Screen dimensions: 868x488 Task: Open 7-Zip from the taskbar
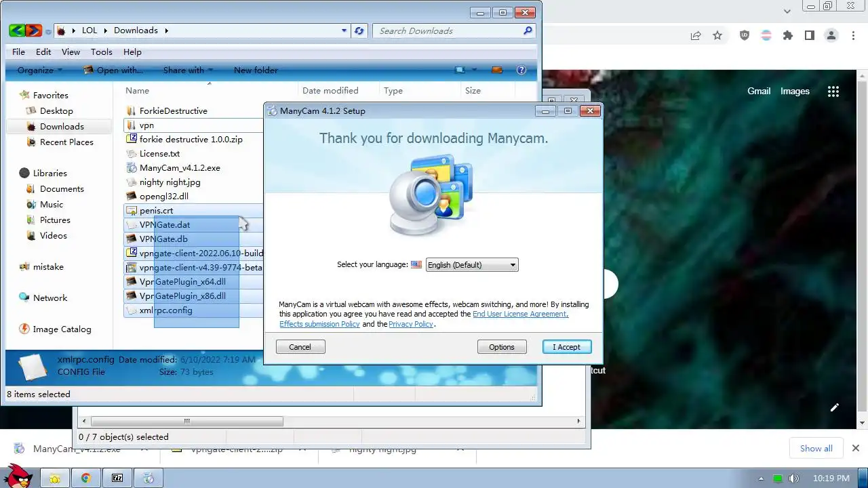[117, 478]
